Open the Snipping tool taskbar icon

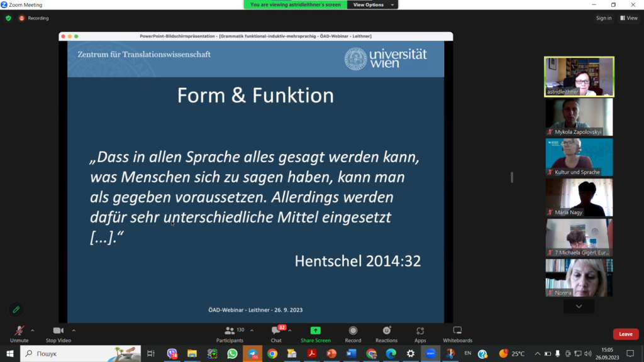click(450, 353)
